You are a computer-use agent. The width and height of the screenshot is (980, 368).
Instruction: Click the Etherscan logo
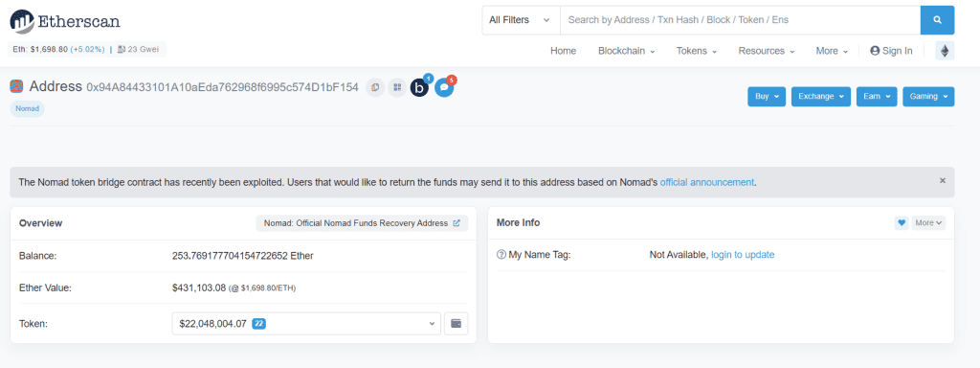64,21
